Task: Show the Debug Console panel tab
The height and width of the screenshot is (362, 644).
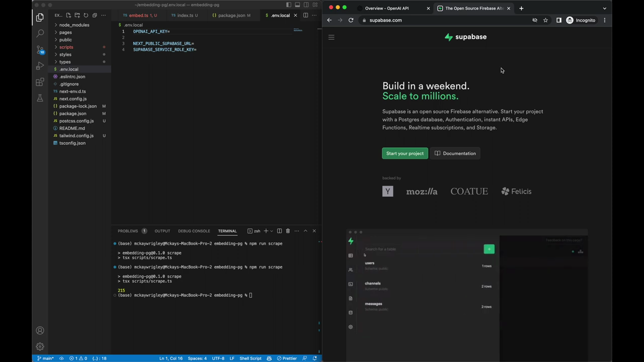Action: (194, 231)
